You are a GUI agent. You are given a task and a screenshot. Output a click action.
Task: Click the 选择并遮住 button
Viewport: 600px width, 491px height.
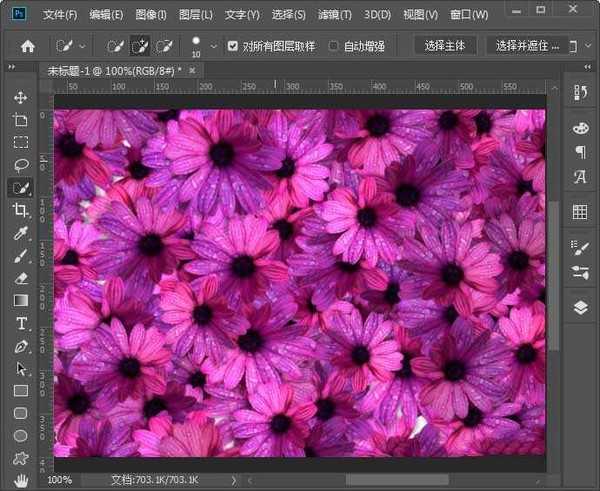click(528, 46)
